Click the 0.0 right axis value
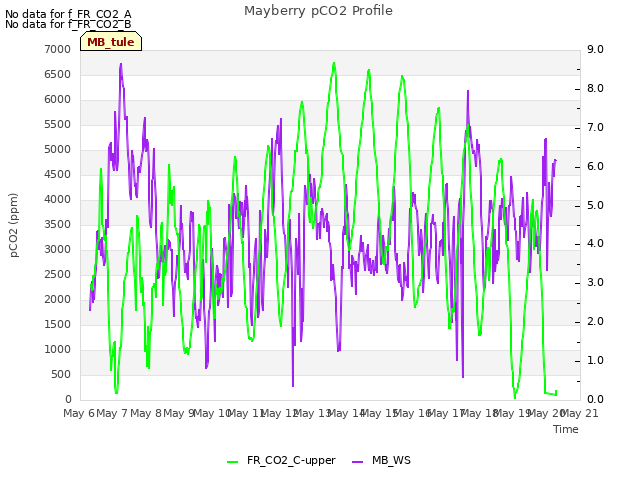 coord(595,400)
